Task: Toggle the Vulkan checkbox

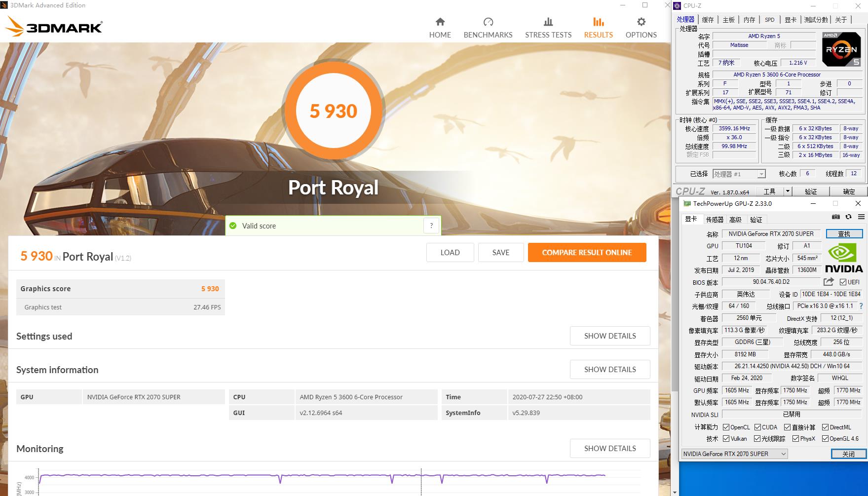Action: (726, 439)
